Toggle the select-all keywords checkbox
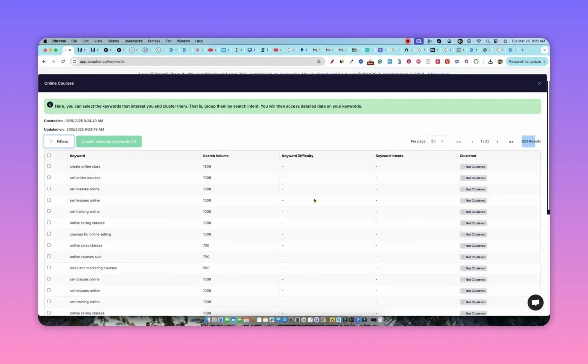This screenshot has height=364, width=588. [x=48, y=155]
